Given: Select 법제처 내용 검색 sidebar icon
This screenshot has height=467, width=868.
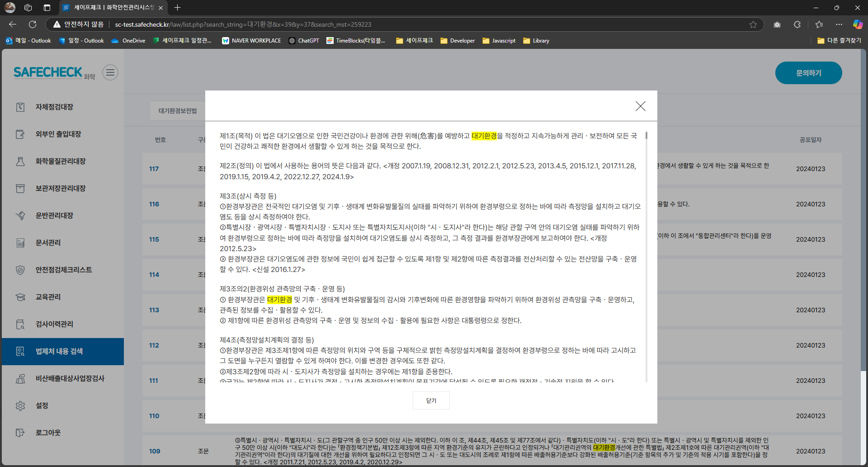Looking at the screenshot, I should (20, 351).
